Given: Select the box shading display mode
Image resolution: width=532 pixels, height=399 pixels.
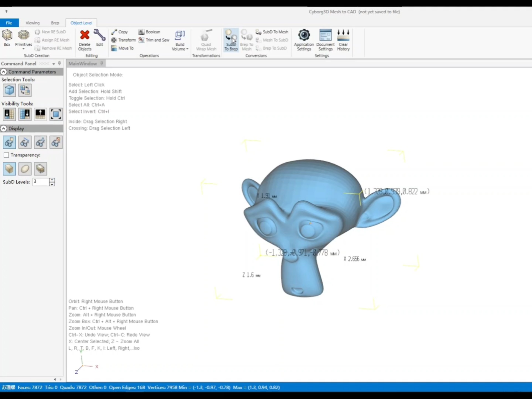Looking at the screenshot, I should coord(9,169).
